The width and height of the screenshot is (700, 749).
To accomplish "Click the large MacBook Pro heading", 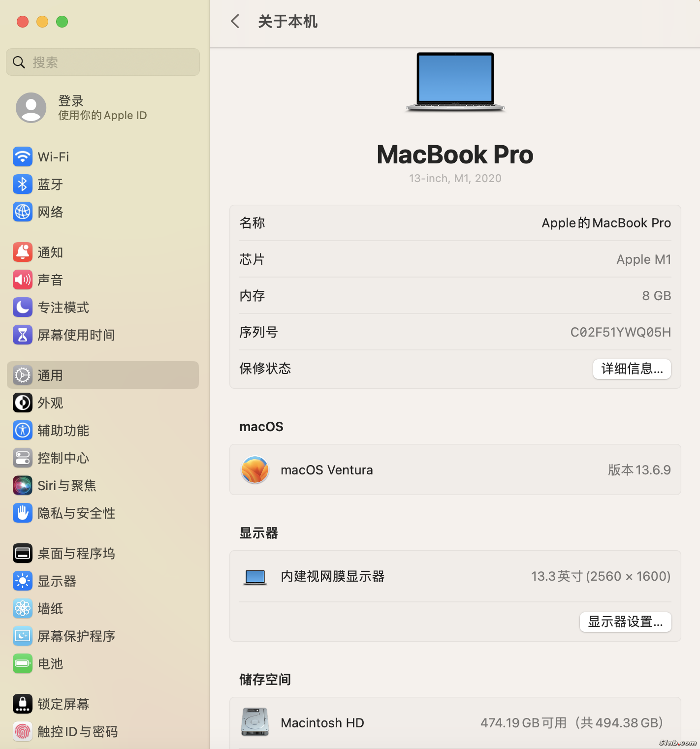I will click(x=455, y=155).
